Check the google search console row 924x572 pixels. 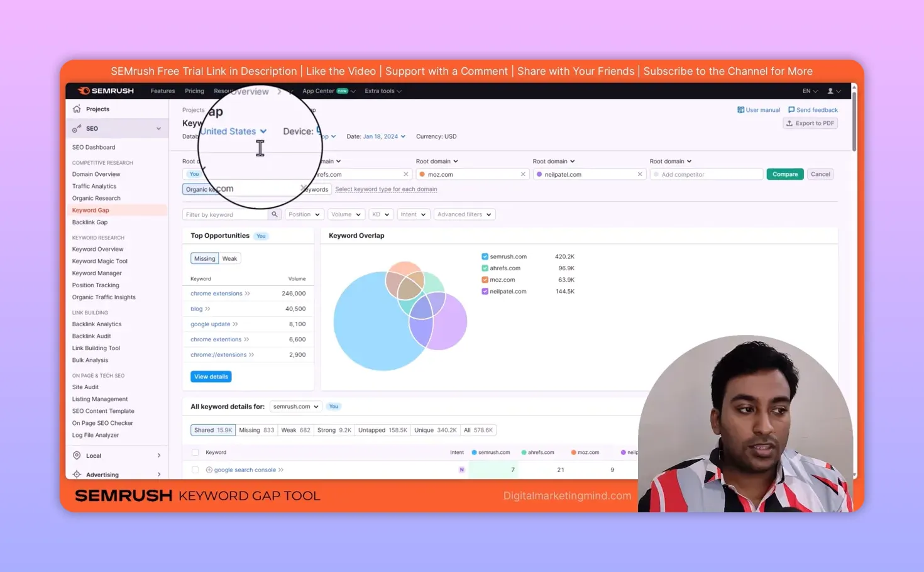[x=195, y=470]
